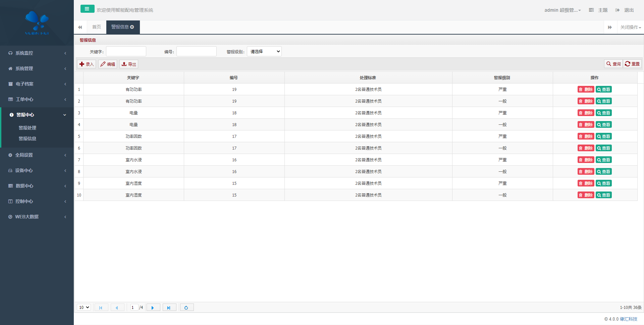This screenshot has height=325, width=644.
Task: Switch to the 首页 tab
Action: (x=97, y=27)
